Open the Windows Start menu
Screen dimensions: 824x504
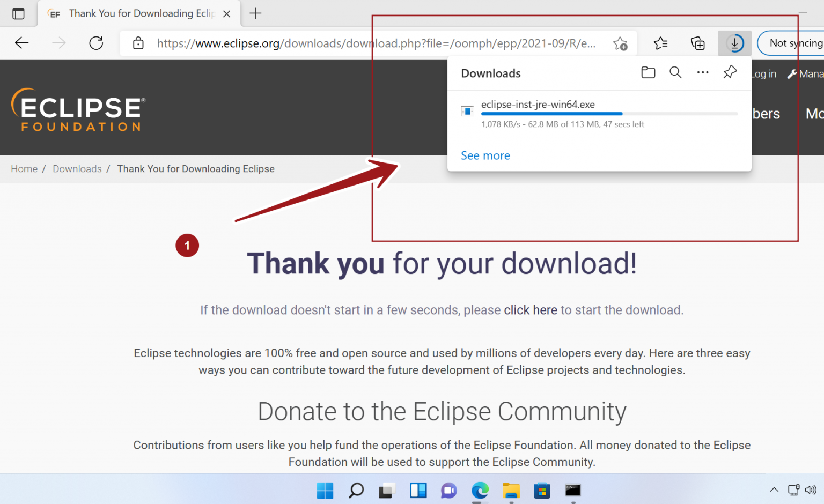325,490
